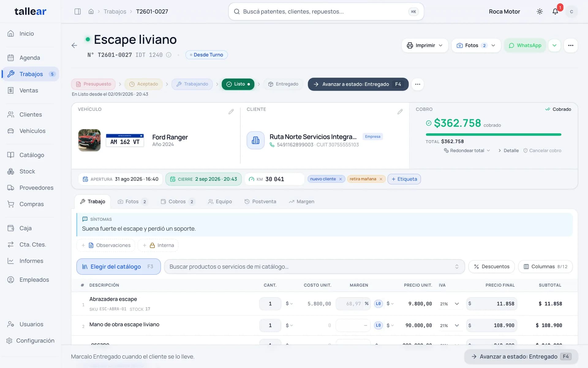Go to home breadcrumb icon
The width and height of the screenshot is (588, 368).
[91, 11]
